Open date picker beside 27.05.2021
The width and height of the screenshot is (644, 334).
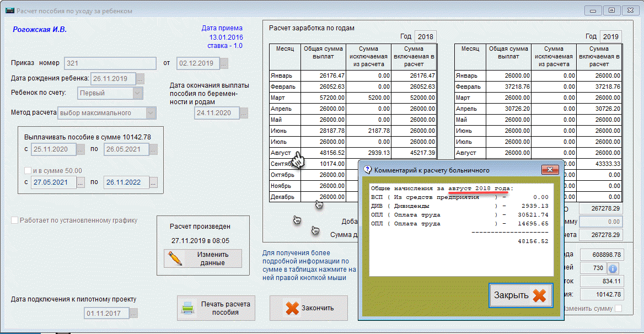(x=80, y=182)
